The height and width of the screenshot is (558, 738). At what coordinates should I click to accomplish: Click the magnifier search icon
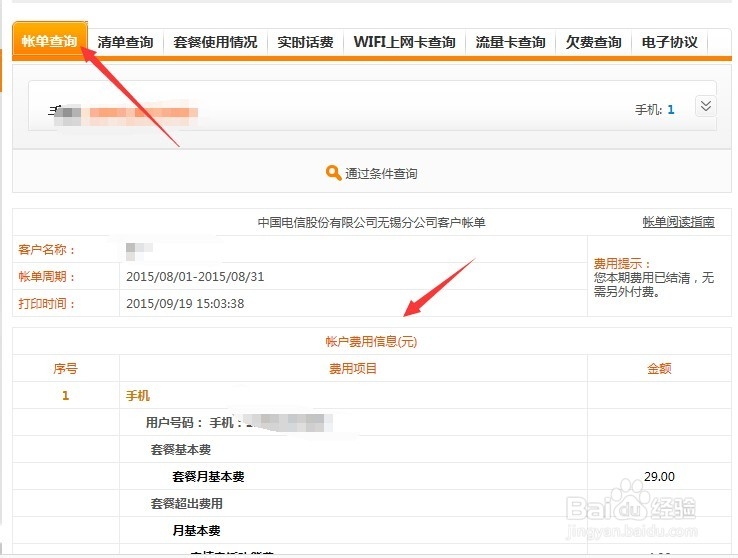(333, 173)
